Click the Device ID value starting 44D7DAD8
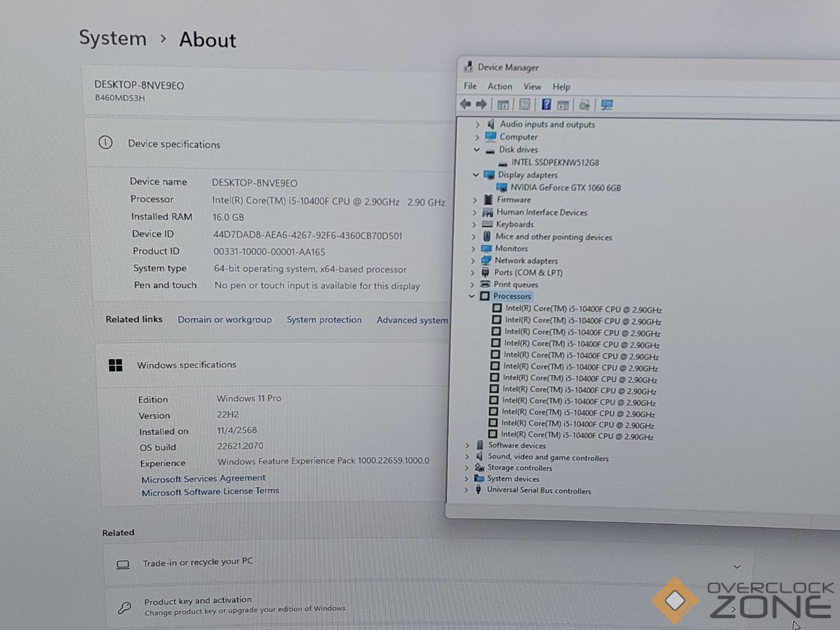Screen dimensions: 840x630 pyautogui.click(x=308, y=235)
